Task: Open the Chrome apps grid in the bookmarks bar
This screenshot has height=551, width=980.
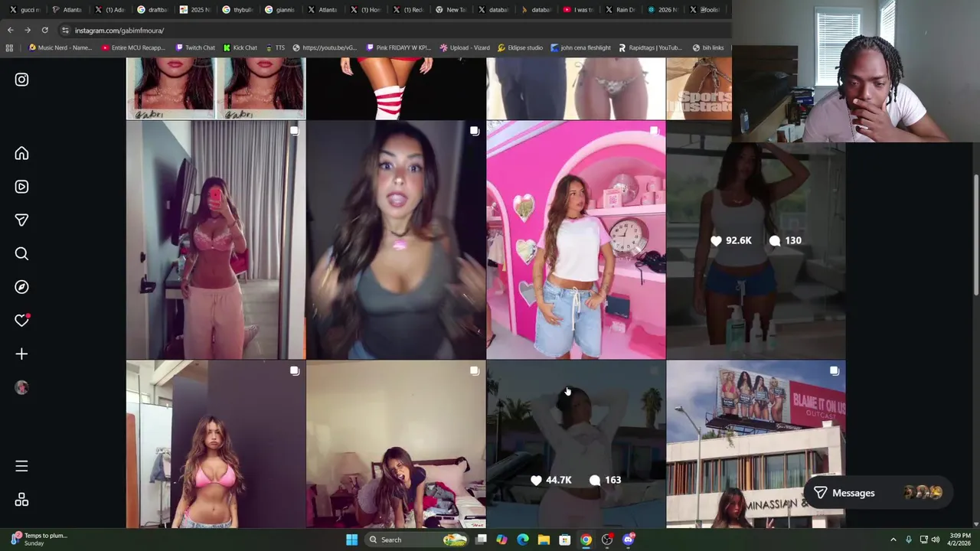Action: click(x=9, y=48)
